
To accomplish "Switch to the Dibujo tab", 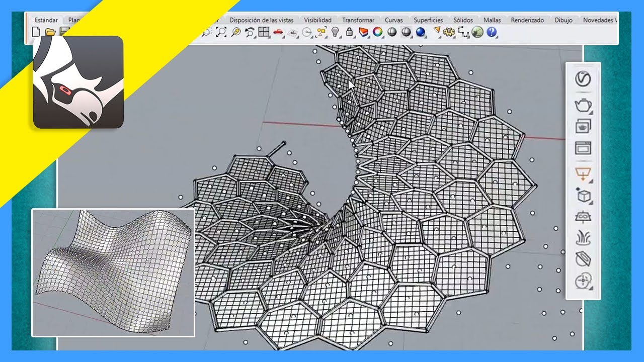I will point(563,20).
